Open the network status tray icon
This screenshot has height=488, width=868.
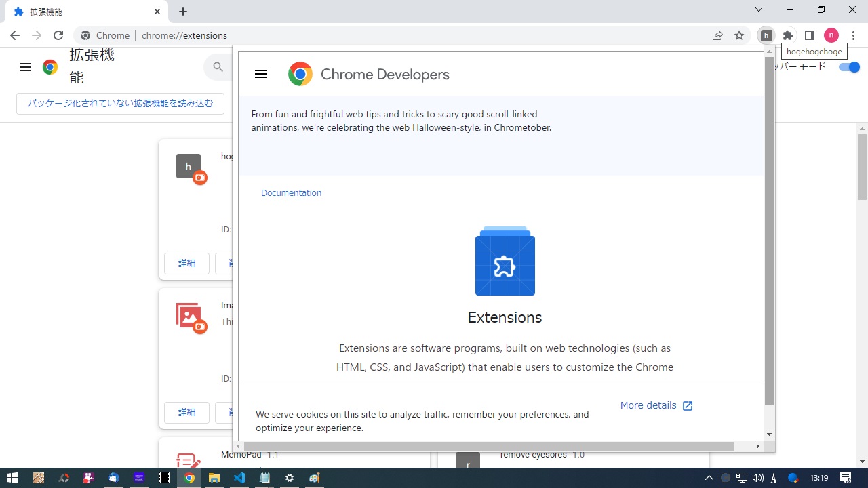742,478
